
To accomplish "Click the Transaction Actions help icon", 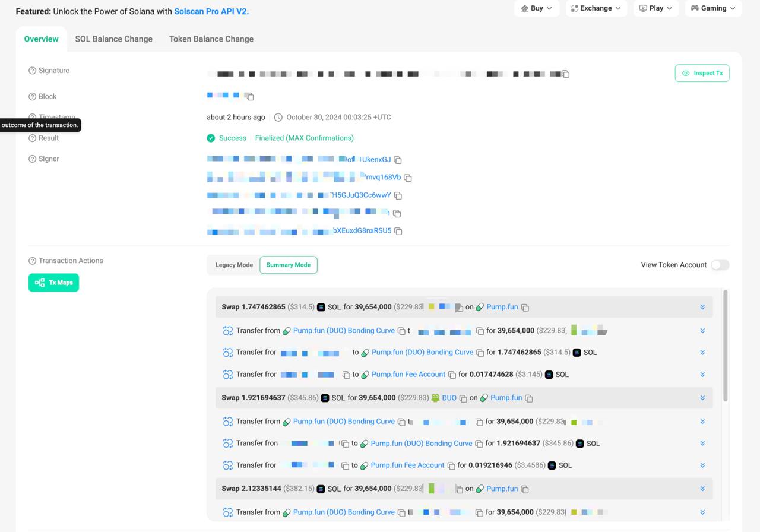I will pos(33,261).
